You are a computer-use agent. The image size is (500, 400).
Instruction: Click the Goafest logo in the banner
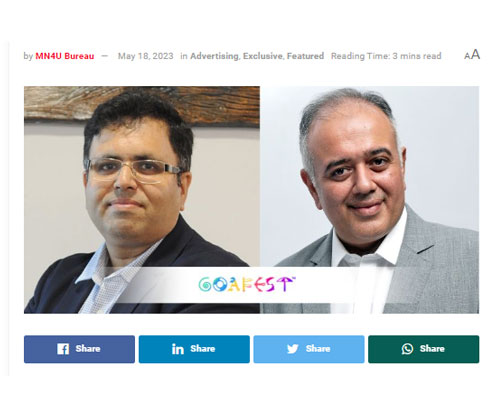(x=247, y=284)
